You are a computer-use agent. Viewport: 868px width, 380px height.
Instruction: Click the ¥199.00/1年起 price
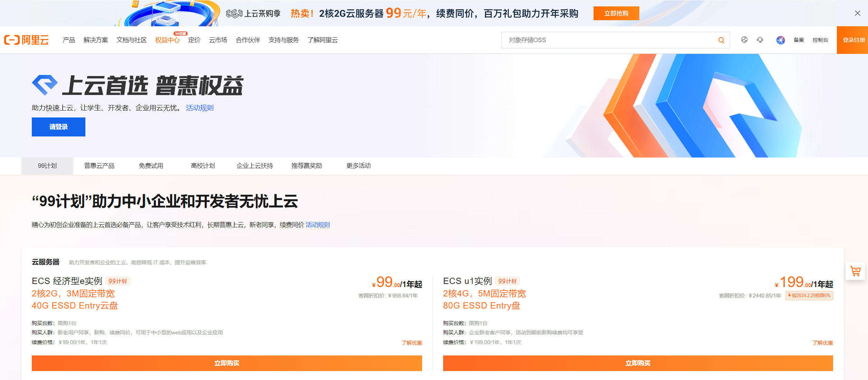[x=804, y=283]
